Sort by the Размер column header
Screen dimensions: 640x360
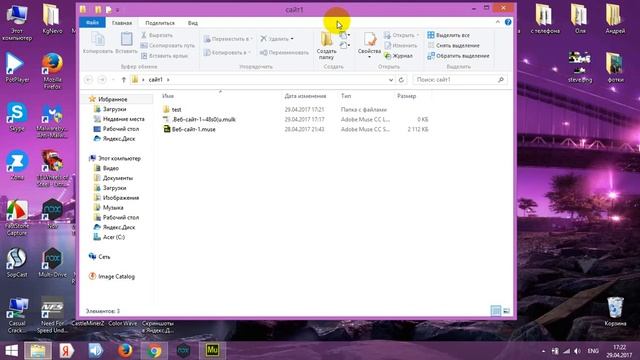click(407, 96)
